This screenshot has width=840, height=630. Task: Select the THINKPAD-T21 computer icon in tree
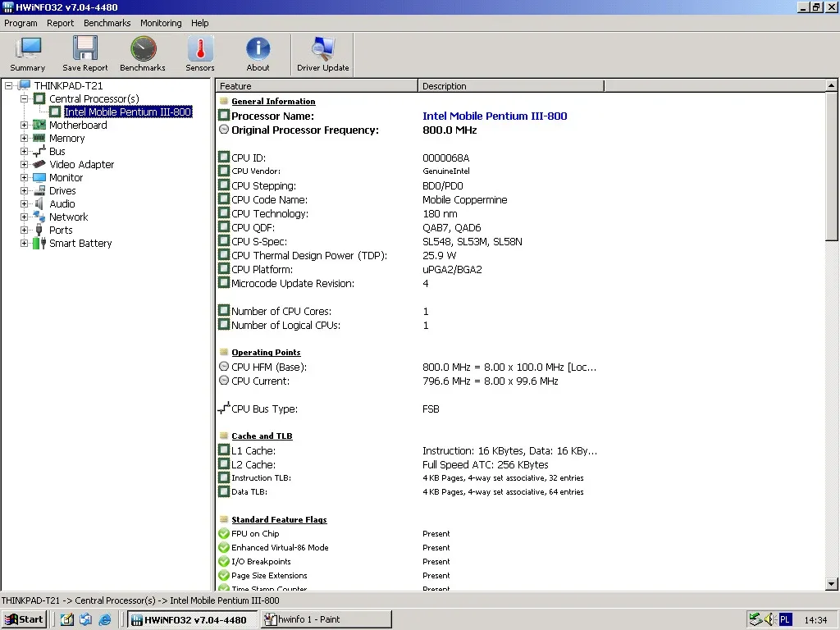(x=24, y=85)
